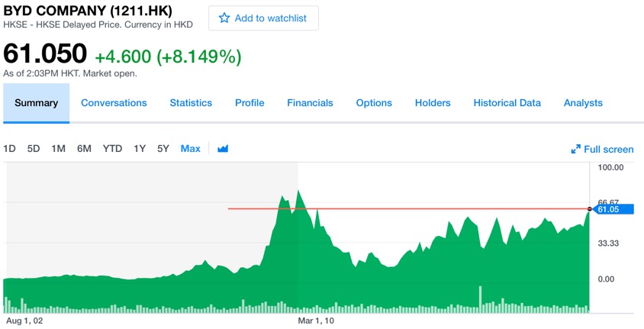Switch to the area chart type icon

coord(223,149)
